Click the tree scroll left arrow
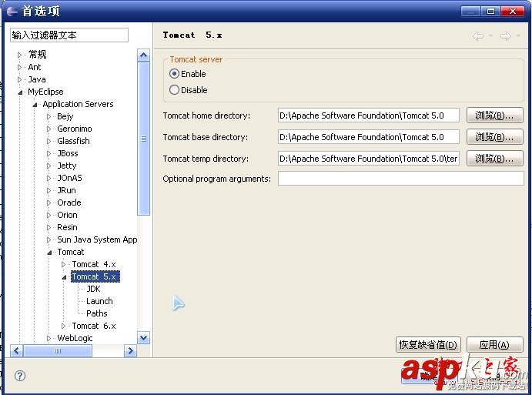Image resolution: width=532 pixels, height=395 pixels. point(17,350)
